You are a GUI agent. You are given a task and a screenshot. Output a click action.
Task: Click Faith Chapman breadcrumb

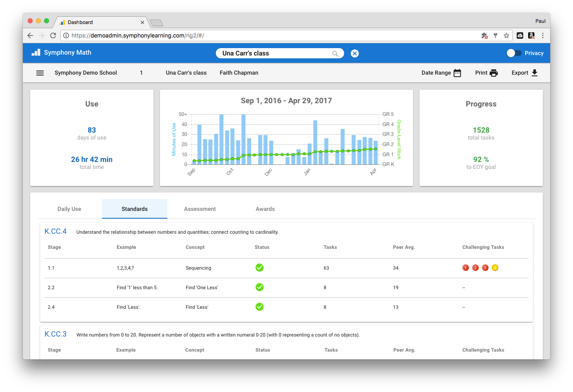(x=239, y=73)
